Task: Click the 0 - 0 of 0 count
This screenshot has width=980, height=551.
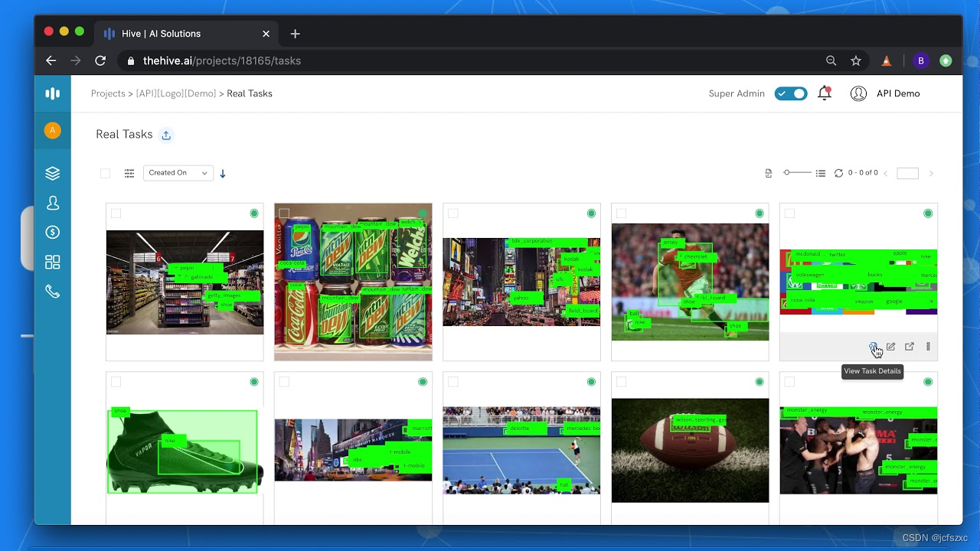Action: tap(863, 173)
